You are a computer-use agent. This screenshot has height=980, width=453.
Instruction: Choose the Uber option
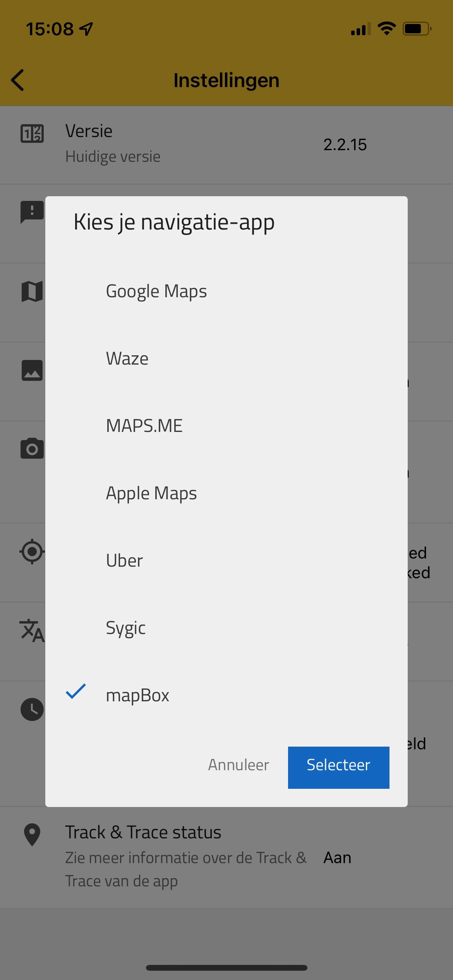pyautogui.click(x=226, y=561)
